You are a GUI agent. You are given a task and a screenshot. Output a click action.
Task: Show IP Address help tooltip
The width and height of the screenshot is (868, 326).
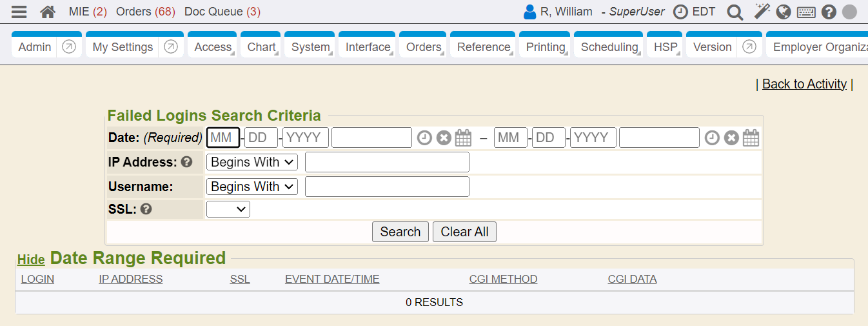(x=186, y=162)
